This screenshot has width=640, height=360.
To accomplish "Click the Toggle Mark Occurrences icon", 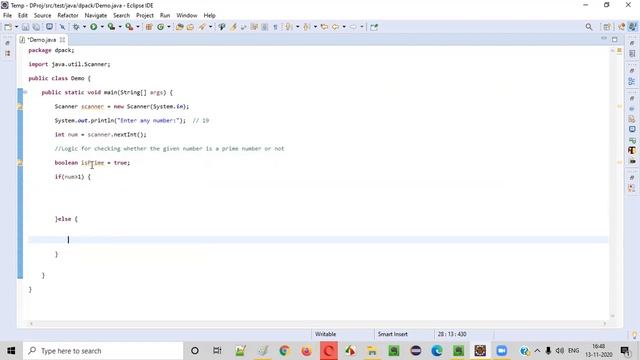I will pos(233,27).
